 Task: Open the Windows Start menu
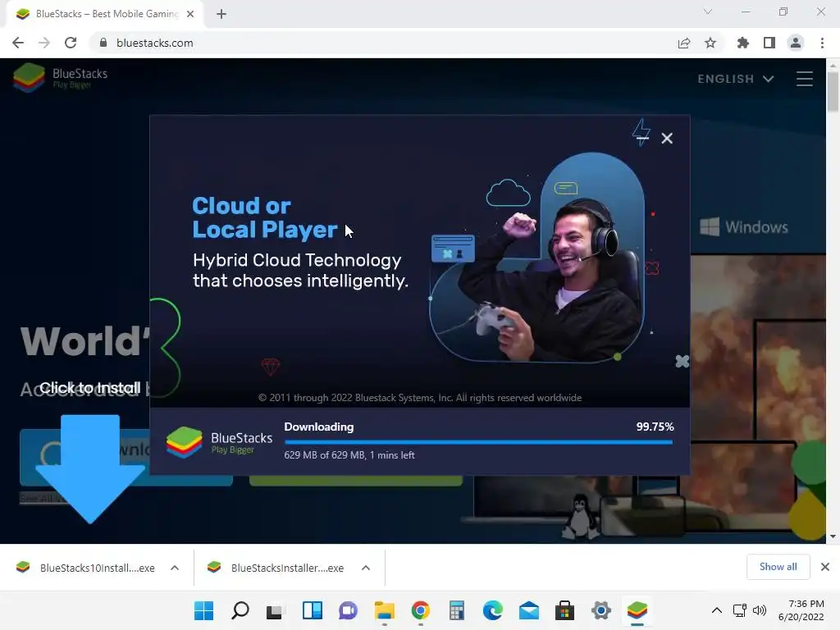click(203, 610)
